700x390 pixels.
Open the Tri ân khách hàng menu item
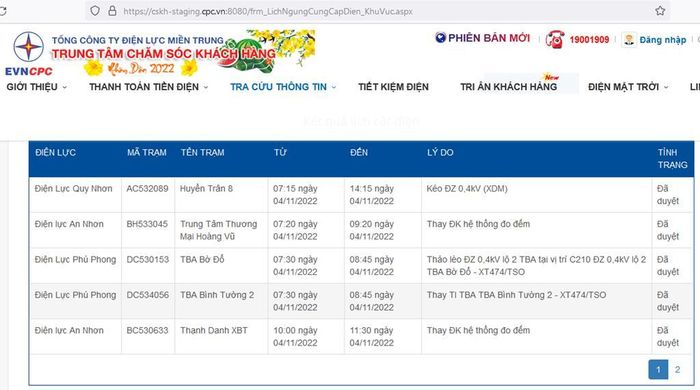[x=508, y=87]
